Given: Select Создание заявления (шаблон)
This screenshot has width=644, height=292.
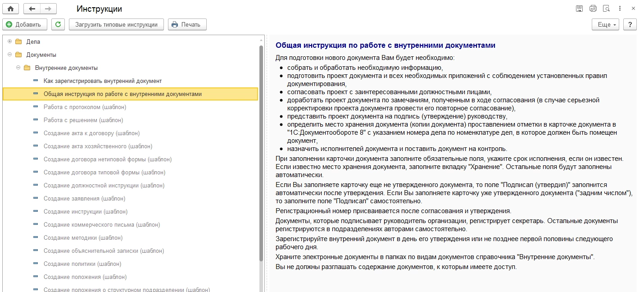Looking at the screenshot, I should pos(84,198).
